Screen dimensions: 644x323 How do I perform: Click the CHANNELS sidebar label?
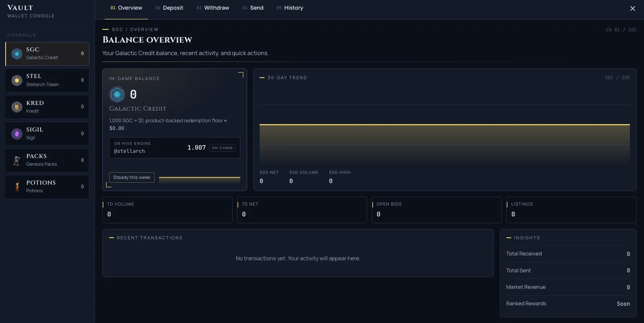(x=22, y=35)
